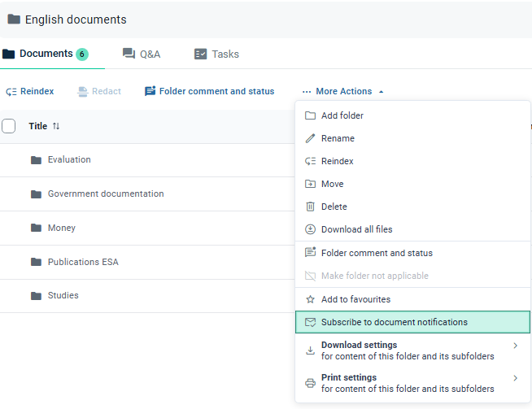Click the Download all files circle icon
Image resolution: width=532 pixels, height=409 pixels.
point(310,229)
